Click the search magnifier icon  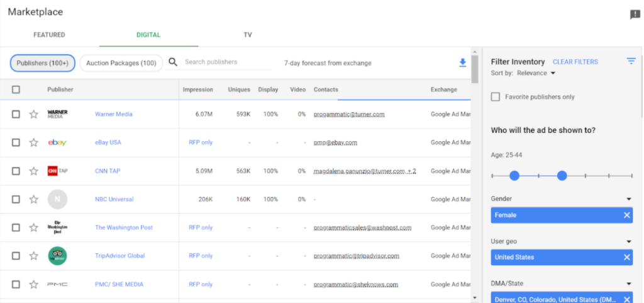click(173, 62)
